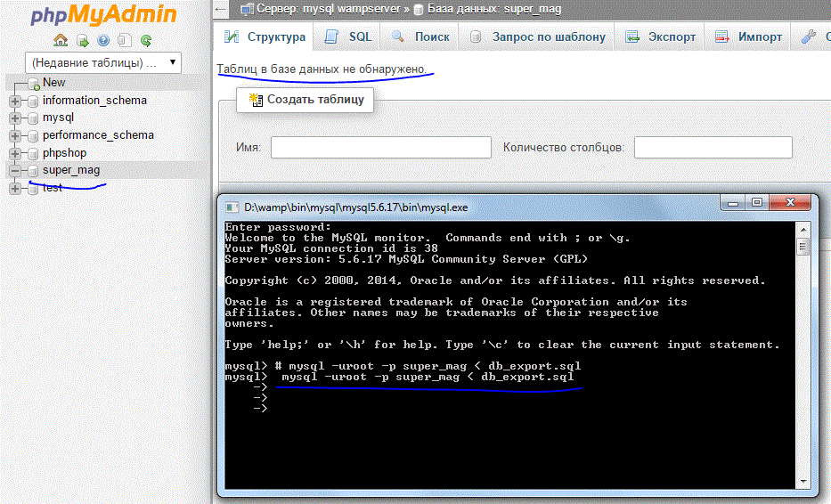Expand the information_schema database node
This screenshot has height=504, width=831.
14,101
